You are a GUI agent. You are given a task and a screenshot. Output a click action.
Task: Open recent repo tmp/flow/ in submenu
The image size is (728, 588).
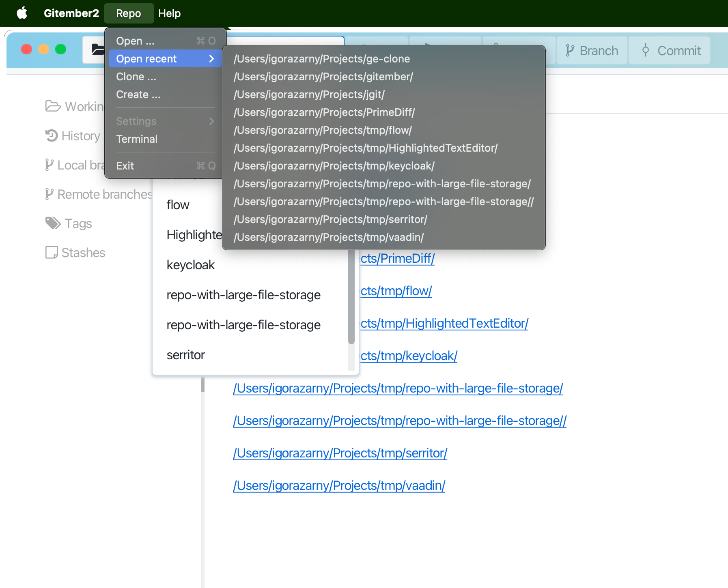pyautogui.click(x=384, y=130)
